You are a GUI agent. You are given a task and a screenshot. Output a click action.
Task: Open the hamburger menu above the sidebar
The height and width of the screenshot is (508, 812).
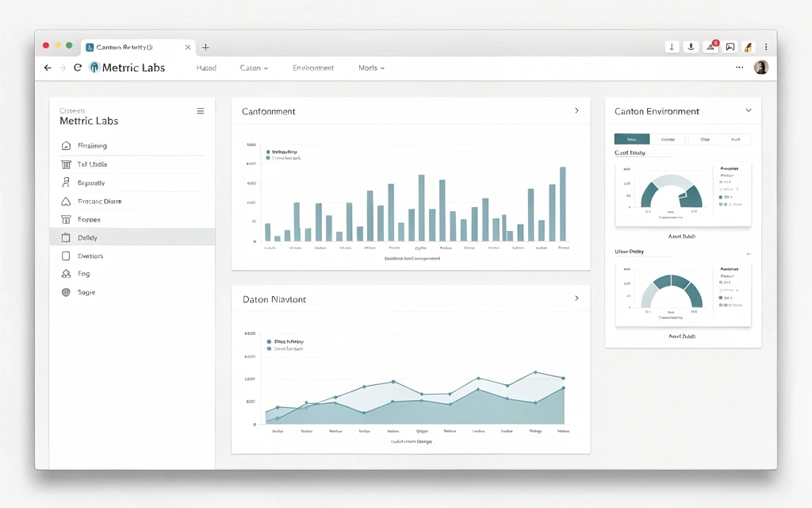coord(200,111)
